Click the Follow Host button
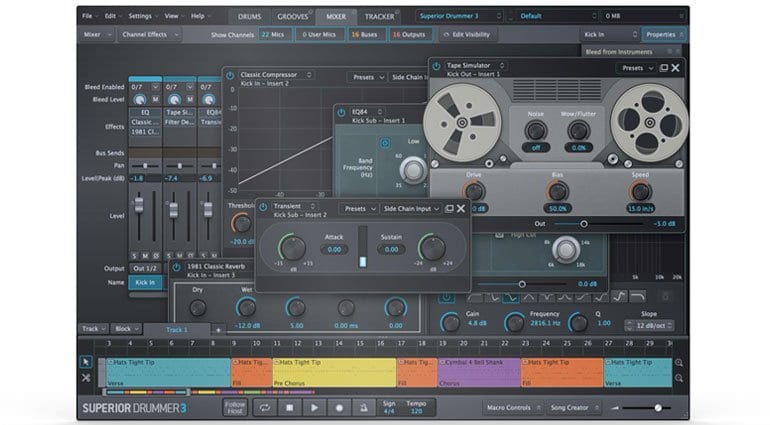Viewport: 770px width, 425px height. [x=235, y=408]
